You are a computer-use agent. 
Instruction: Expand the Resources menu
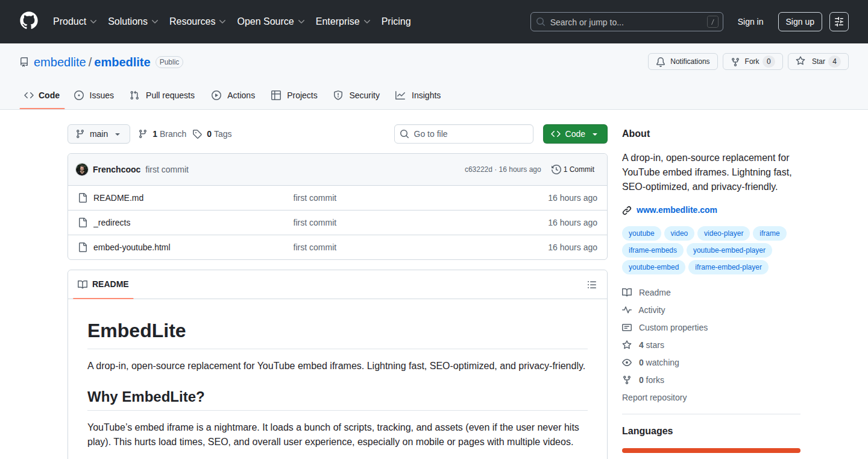click(x=198, y=22)
